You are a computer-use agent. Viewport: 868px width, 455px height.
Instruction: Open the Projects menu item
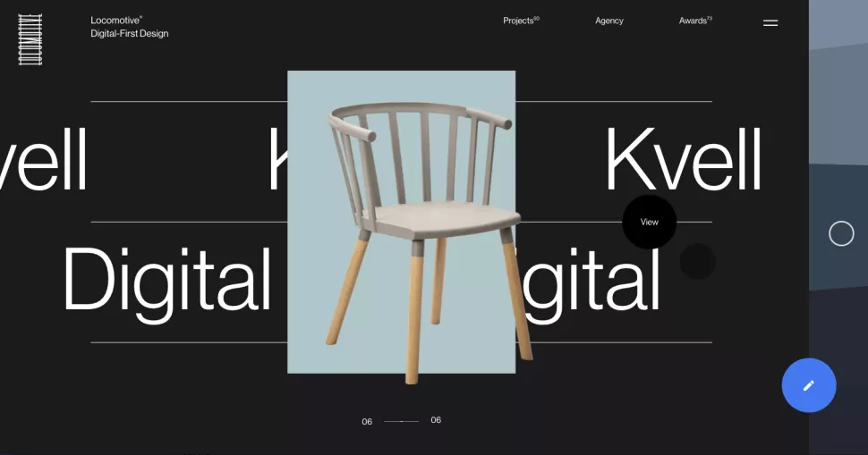pos(521,21)
